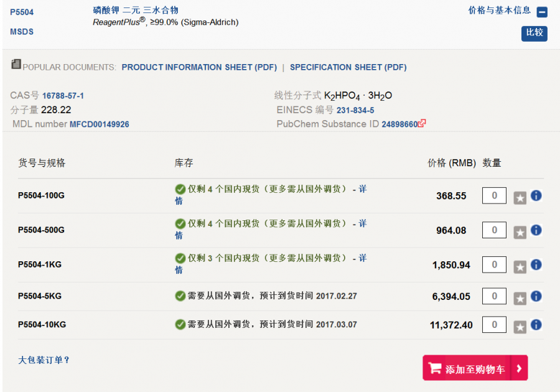Click 大包装订单 bulk order link
The image size is (560, 392).
point(44,360)
